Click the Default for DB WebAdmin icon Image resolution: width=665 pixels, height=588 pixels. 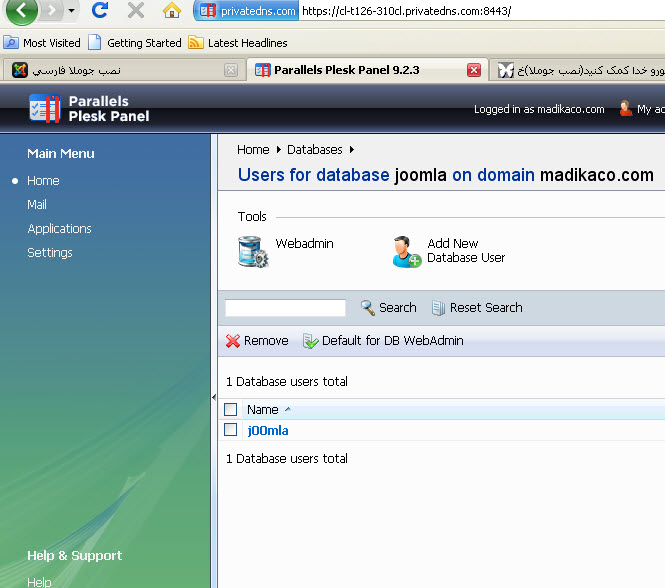310,341
